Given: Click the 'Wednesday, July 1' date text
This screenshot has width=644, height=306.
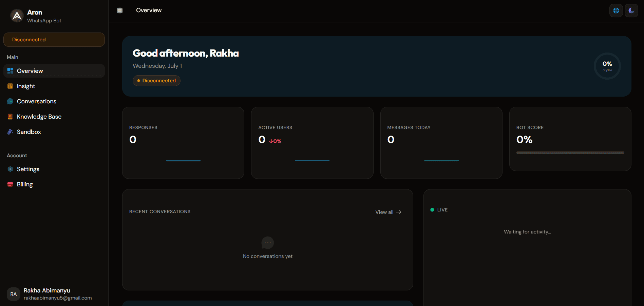Looking at the screenshot, I should click(157, 66).
